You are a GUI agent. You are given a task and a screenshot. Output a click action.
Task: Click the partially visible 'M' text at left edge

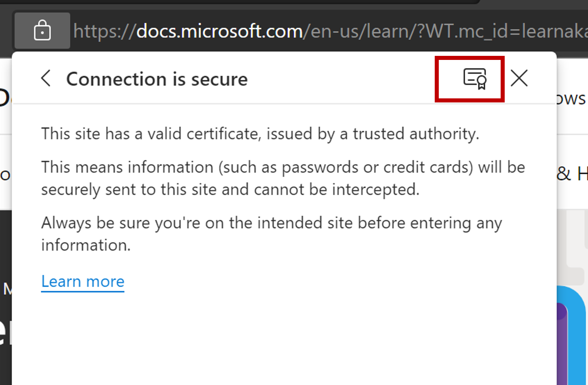pyautogui.click(x=7, y=289)
